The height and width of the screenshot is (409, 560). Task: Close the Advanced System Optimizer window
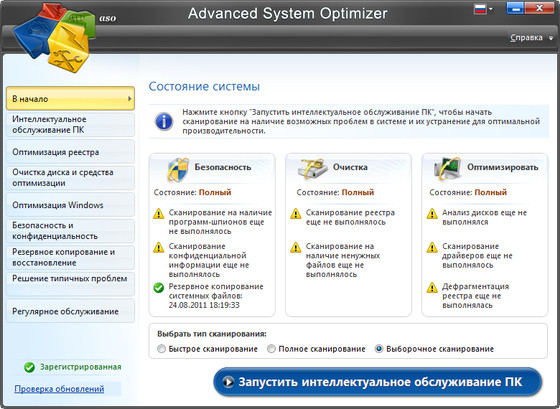tap(540, 8)
